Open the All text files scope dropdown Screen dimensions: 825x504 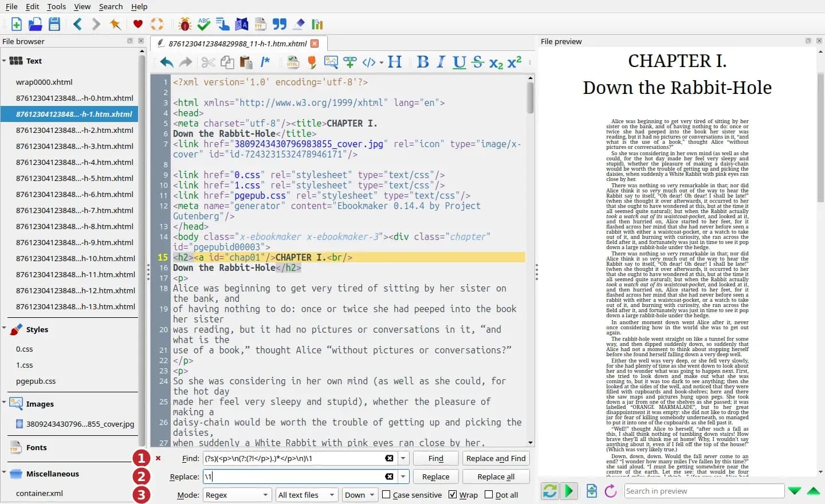(307, 495)
